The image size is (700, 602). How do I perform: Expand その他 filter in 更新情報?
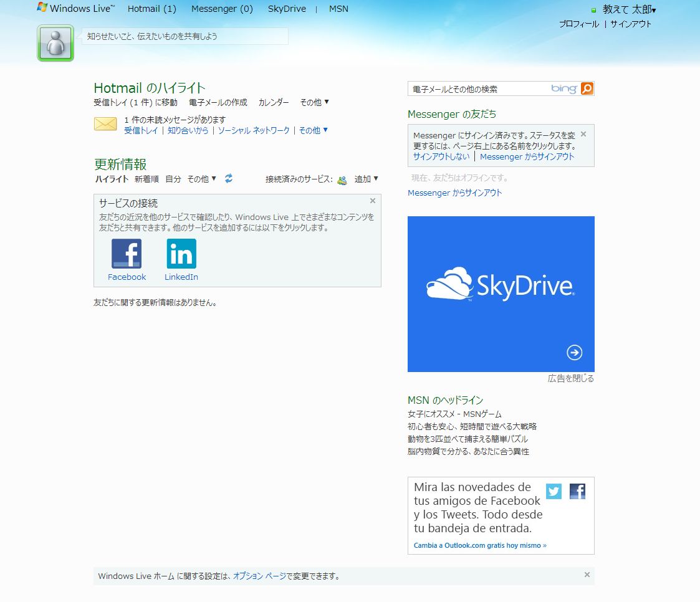click(201, 179)
